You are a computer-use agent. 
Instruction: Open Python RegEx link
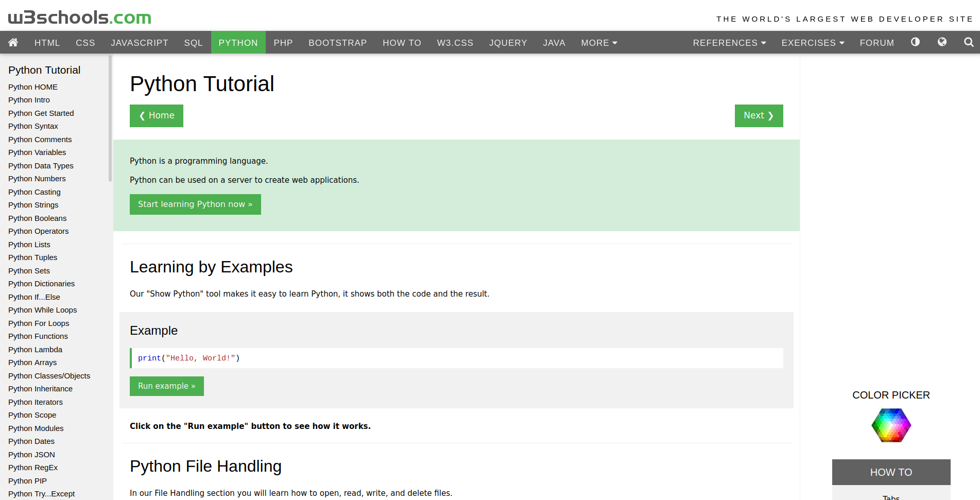click(33, 468)
